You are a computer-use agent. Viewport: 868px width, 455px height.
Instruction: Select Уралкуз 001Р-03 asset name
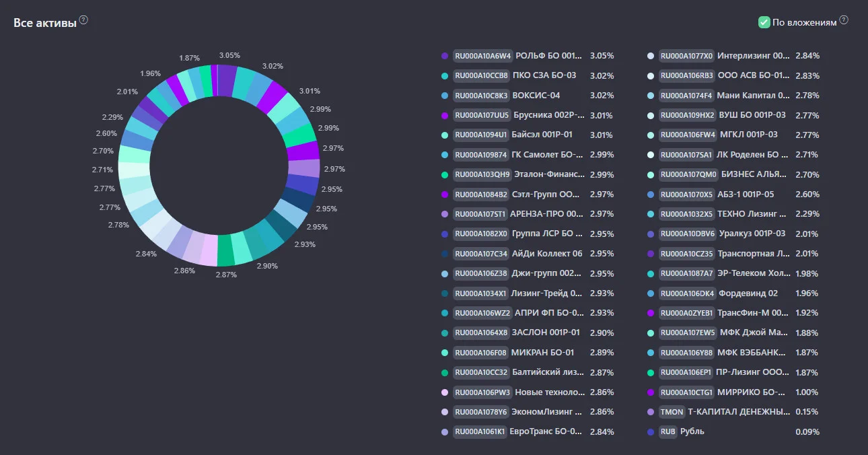coord(752,234)
